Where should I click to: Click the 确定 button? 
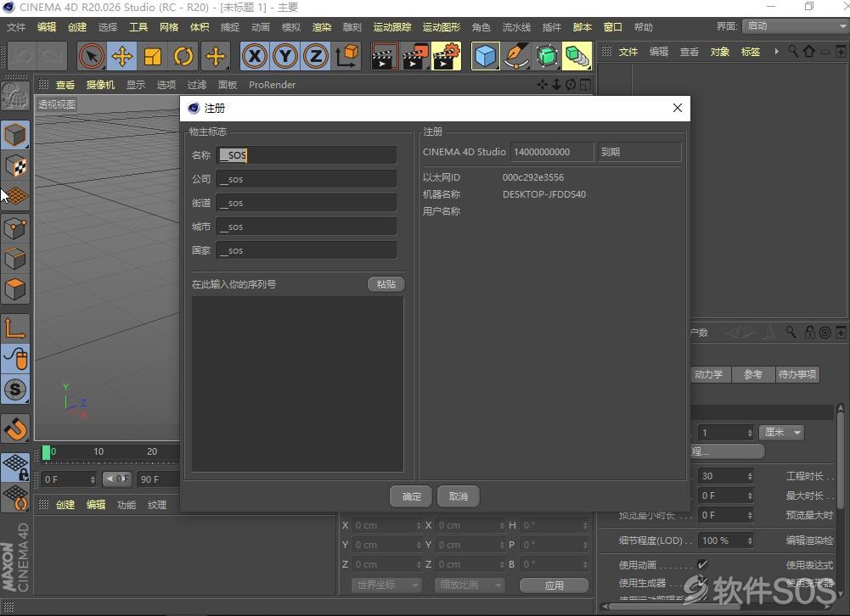point(412,496)
